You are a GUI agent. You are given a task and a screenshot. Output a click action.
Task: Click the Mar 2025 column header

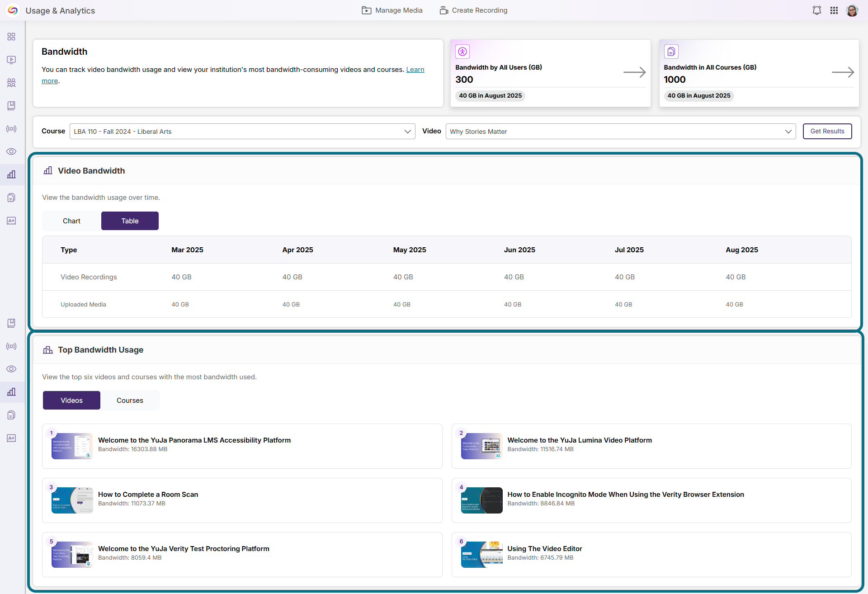187,250
